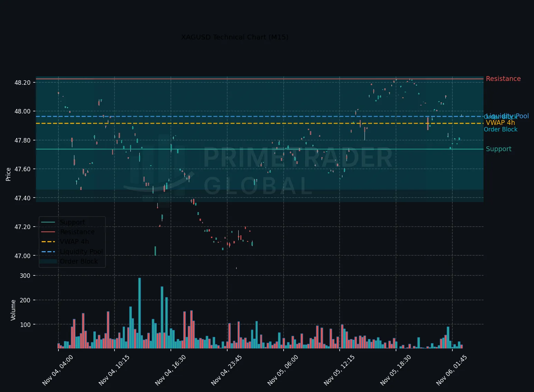This screenshot has width=534, height=392.
Task: Click the 200 volume tick label
Action: 25,300
